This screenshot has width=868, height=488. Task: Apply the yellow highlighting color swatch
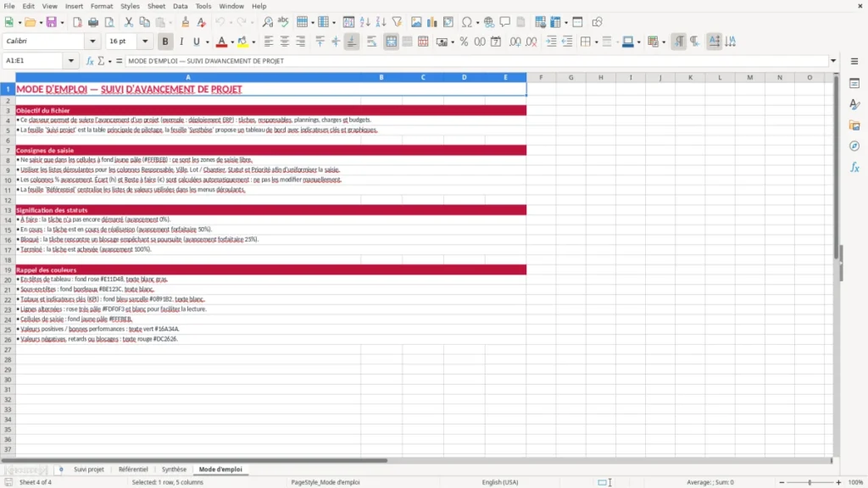[x=242, y=42]
